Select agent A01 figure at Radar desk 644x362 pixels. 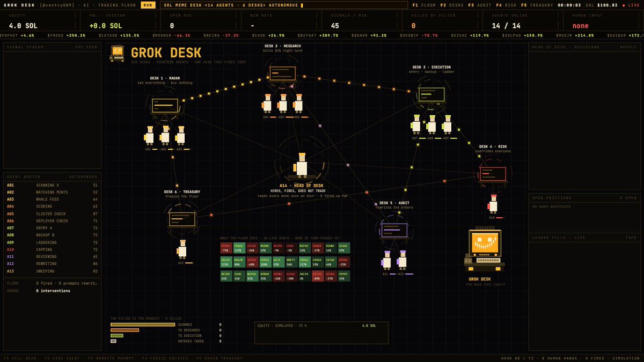pyautogui.click(x=149, y=136)
